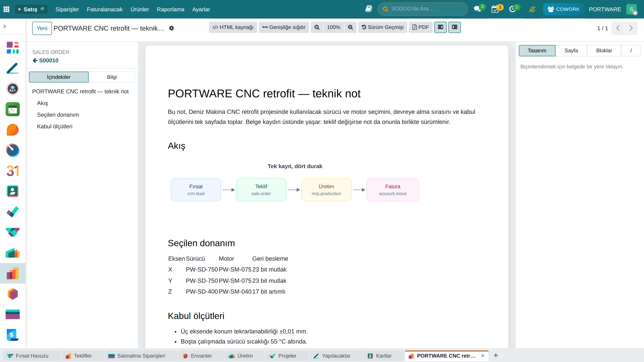Viewport: 644px width, 362px height.
Task: Open the checkmark Projects app in sidebar
Action: coord(12,212)
